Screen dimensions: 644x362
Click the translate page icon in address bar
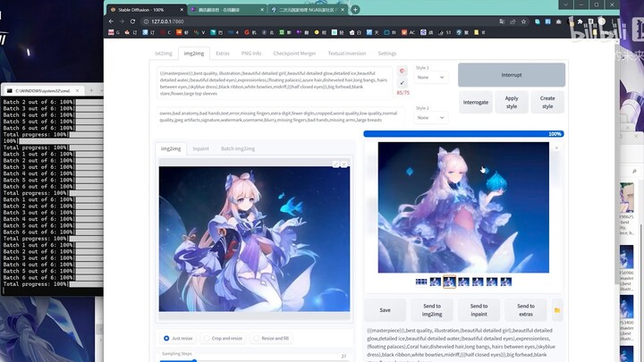click(502, 21)
